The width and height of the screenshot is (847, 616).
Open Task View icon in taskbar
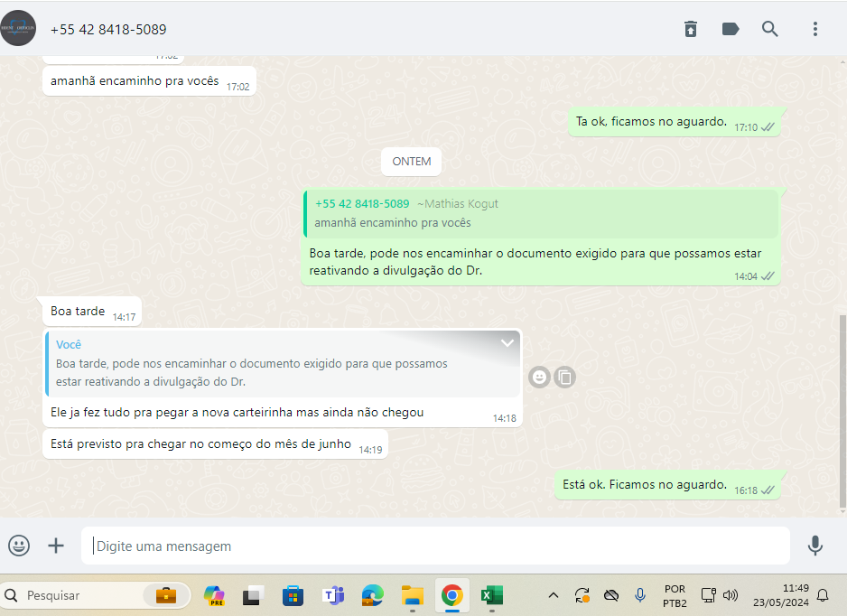click(253, 595)
